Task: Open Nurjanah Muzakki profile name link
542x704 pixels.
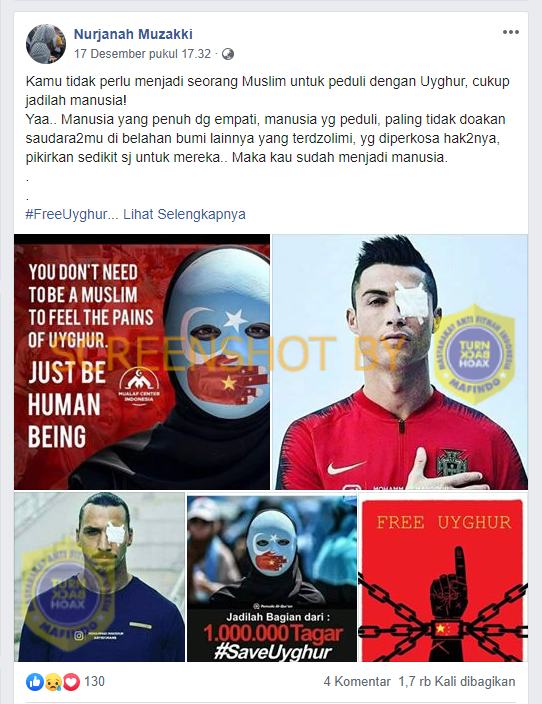Action: [x=133, y=34]
